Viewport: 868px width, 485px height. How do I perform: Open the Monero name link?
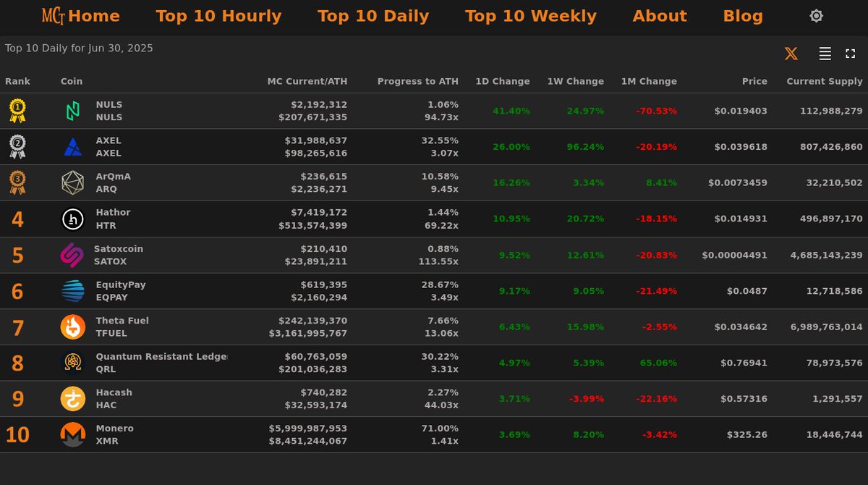(115, 429)
